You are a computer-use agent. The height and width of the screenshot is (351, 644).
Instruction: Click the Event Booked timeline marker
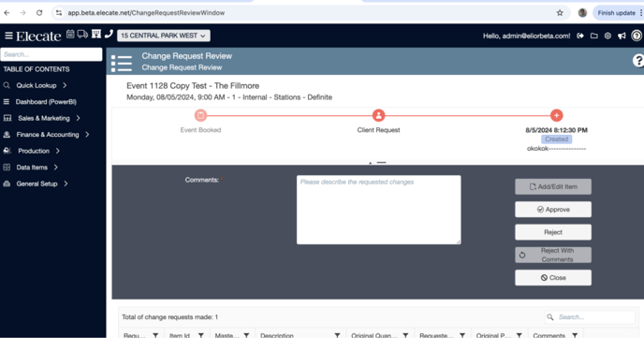click(200, 115)
